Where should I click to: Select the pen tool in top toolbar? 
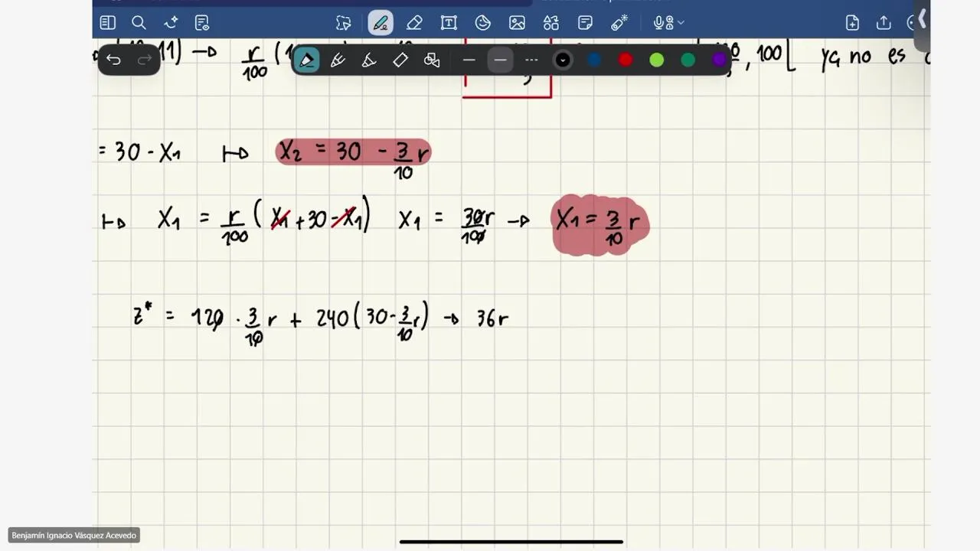coord(381,23)
